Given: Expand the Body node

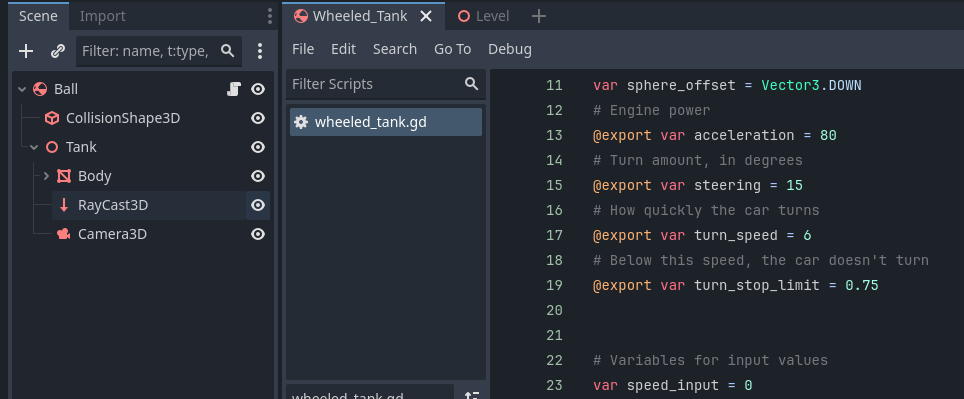Looking at the screenshot, I should coord(46,176).
